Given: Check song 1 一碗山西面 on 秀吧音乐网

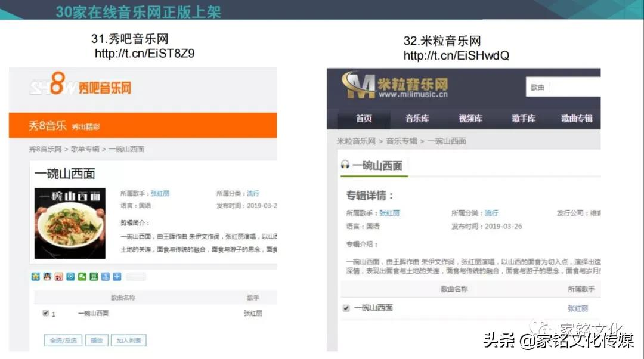Looking at the screenshot, I should [45, 312].
